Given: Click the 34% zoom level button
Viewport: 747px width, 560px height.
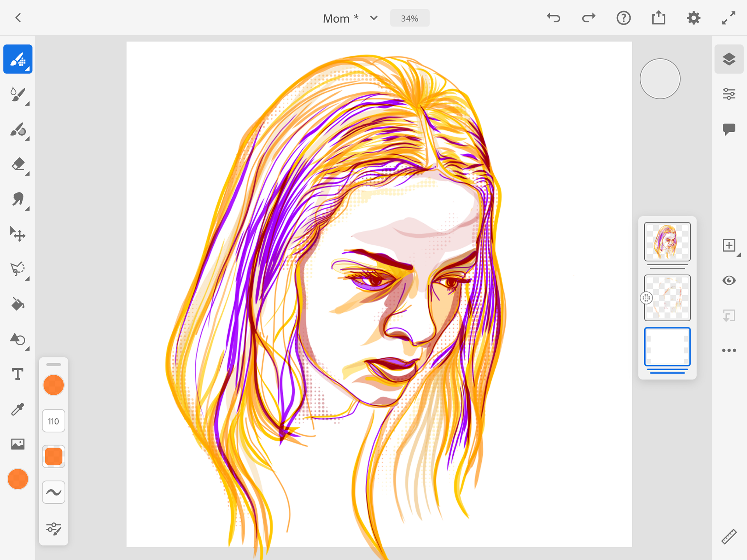Looking at the screenshot, I should [409, 18].
